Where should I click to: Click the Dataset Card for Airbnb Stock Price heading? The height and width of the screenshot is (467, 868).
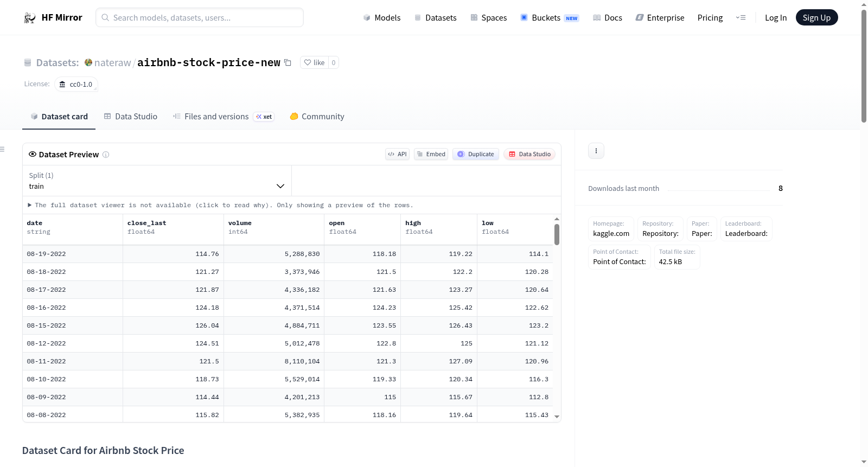pos(103,451)
